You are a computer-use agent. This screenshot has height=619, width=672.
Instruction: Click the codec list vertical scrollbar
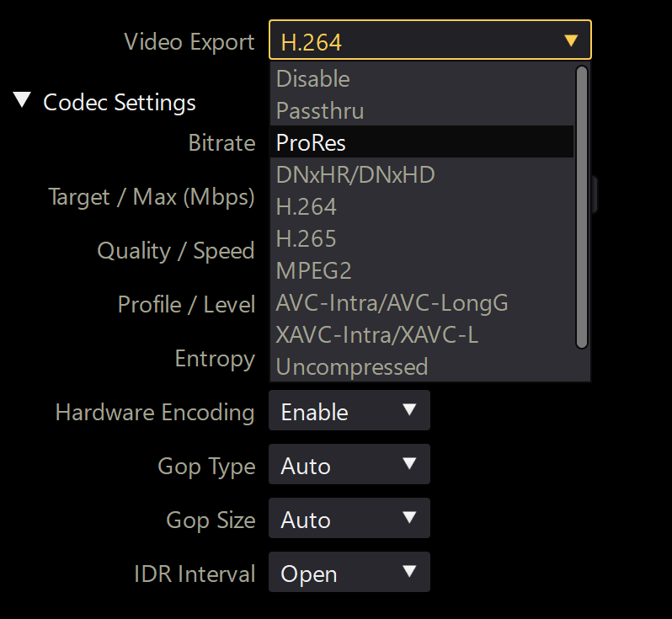click(582, 207)
